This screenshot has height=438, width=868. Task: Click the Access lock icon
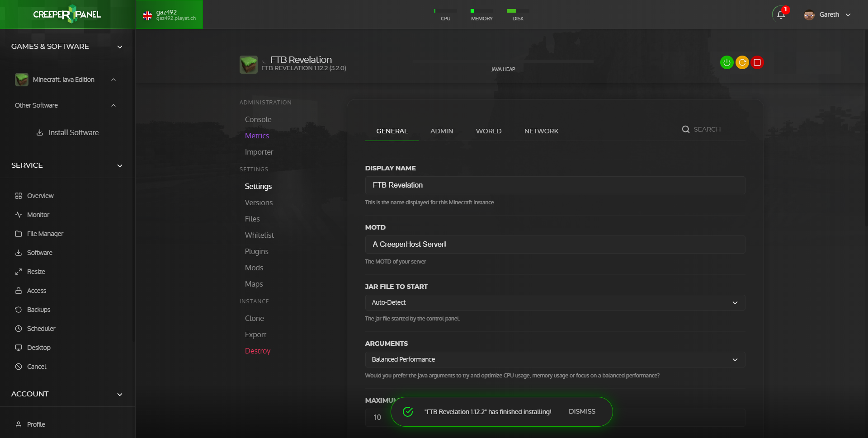point(19,291)
